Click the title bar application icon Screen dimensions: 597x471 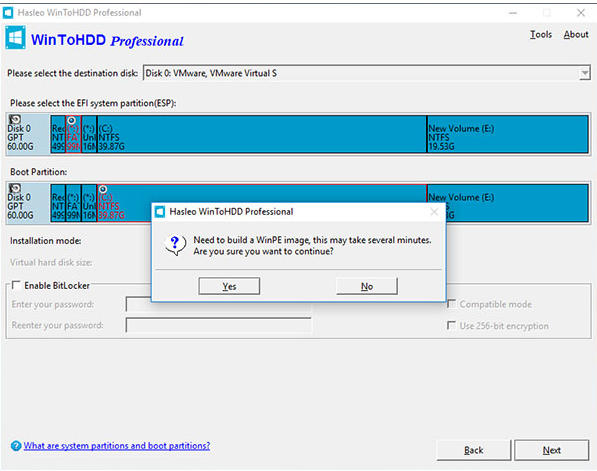tap(8, 13)
